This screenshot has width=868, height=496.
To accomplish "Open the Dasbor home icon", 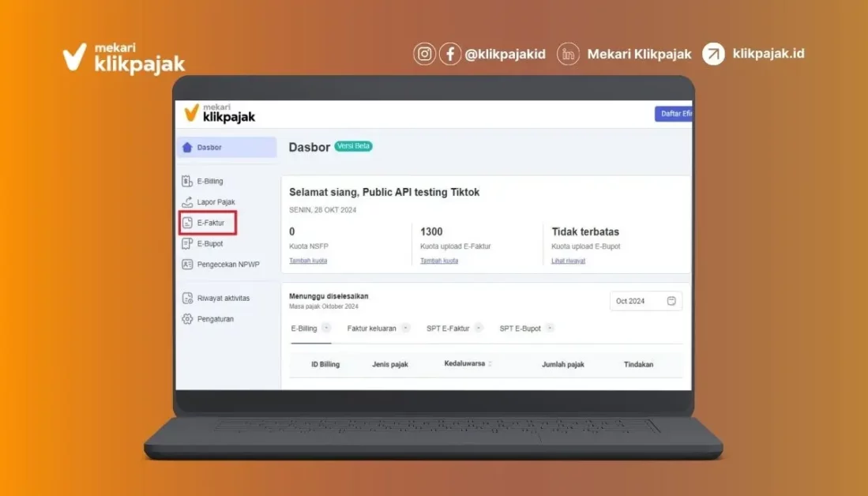I will (x=187, y=147).
